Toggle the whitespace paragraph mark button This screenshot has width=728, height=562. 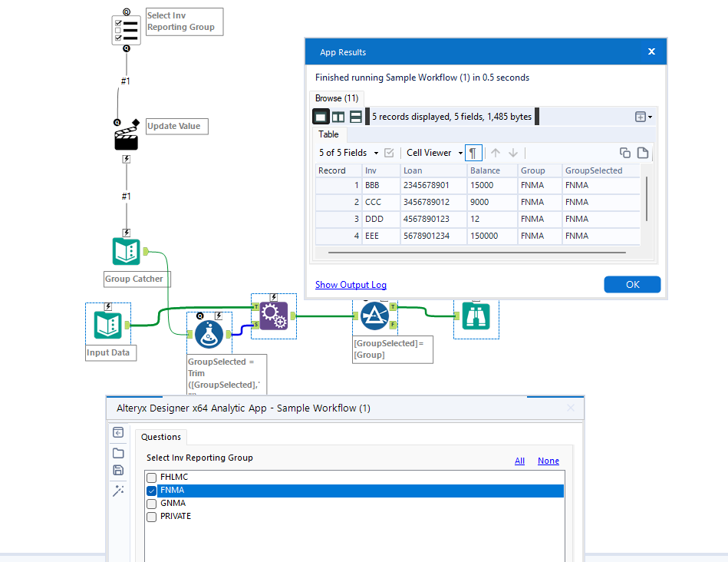[x=473, y=153]
